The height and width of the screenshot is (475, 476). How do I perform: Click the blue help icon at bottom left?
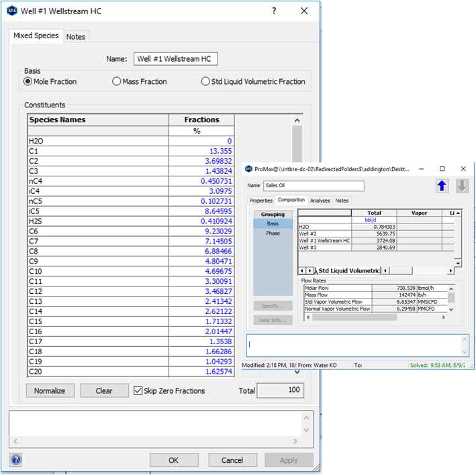click(x=16, y=460)
